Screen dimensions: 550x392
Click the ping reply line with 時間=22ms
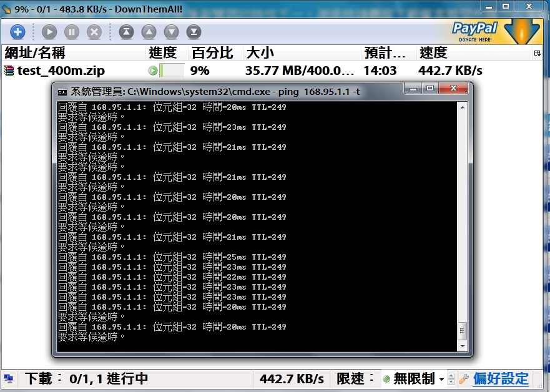click(172, 277)
